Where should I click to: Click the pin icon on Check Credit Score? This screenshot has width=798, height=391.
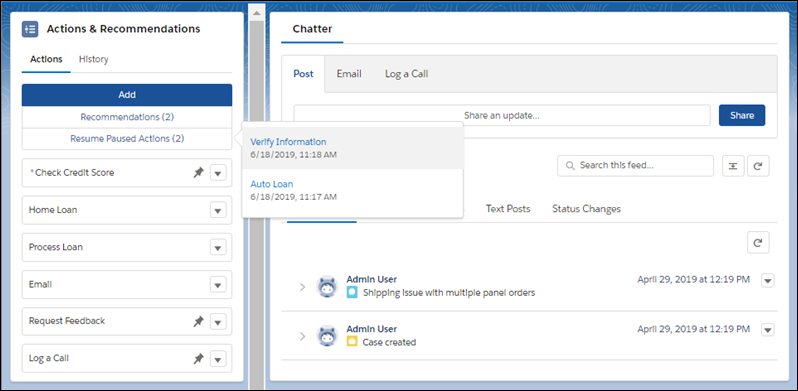coord(198,173)
